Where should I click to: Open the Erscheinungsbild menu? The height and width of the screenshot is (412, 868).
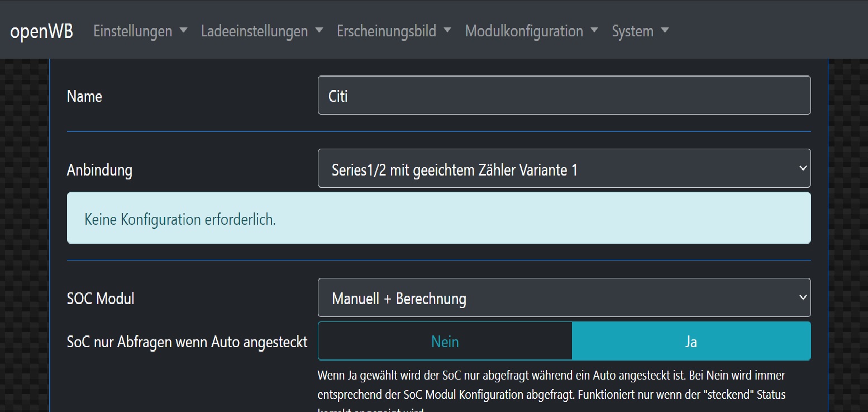coord(387,31)
